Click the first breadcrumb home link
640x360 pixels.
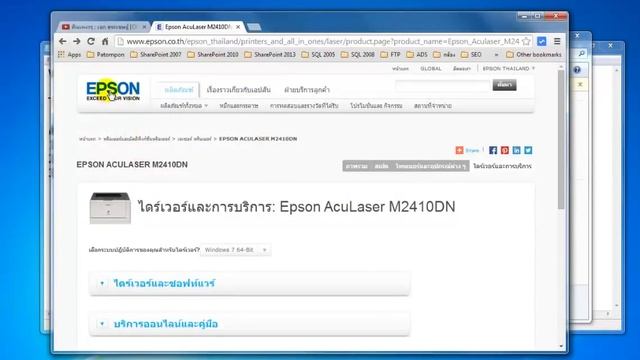coord(87,139)
